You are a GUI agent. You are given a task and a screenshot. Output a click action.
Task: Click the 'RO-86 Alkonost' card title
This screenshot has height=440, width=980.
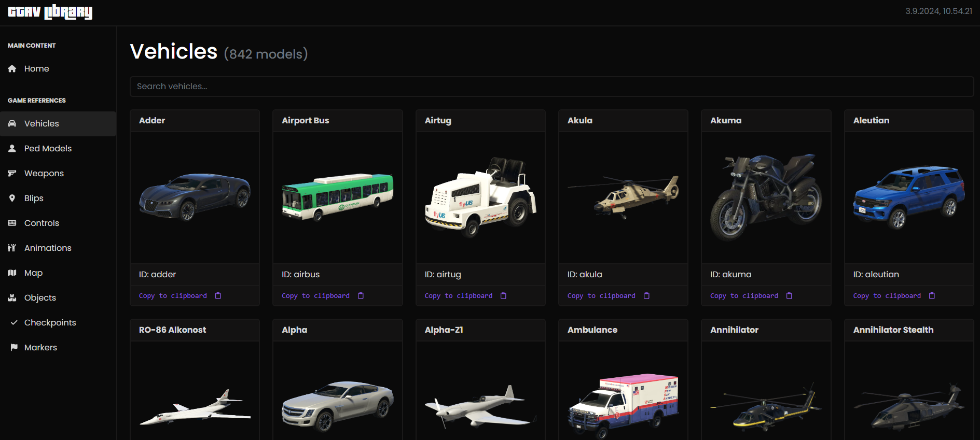click(x=172, y=330)
